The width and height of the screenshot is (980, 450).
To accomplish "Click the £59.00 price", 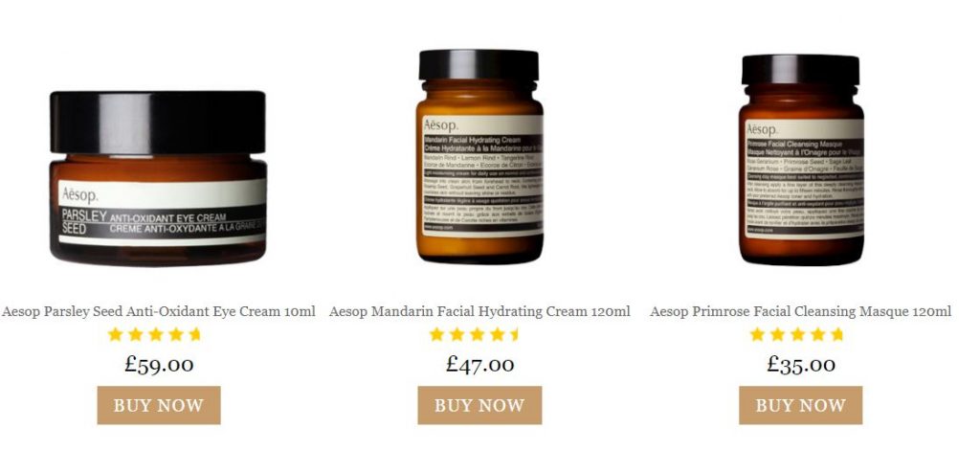I will click(159, 365).
